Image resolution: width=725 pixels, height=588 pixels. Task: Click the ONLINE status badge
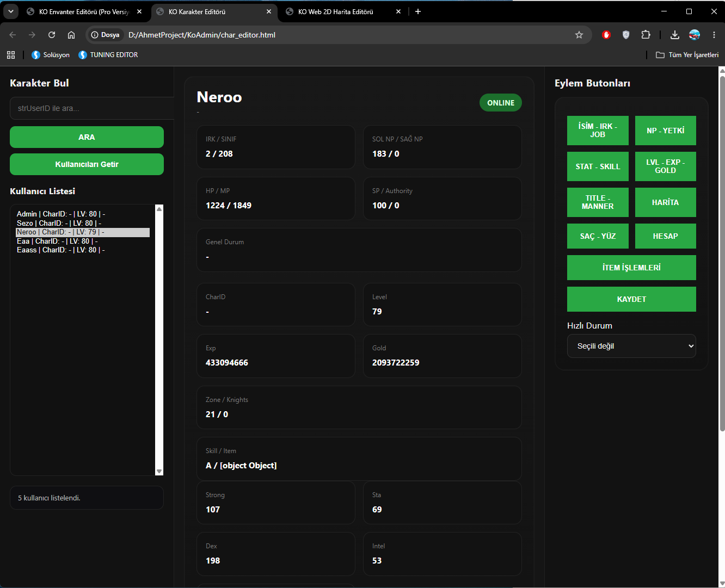[x=500, y=103]
